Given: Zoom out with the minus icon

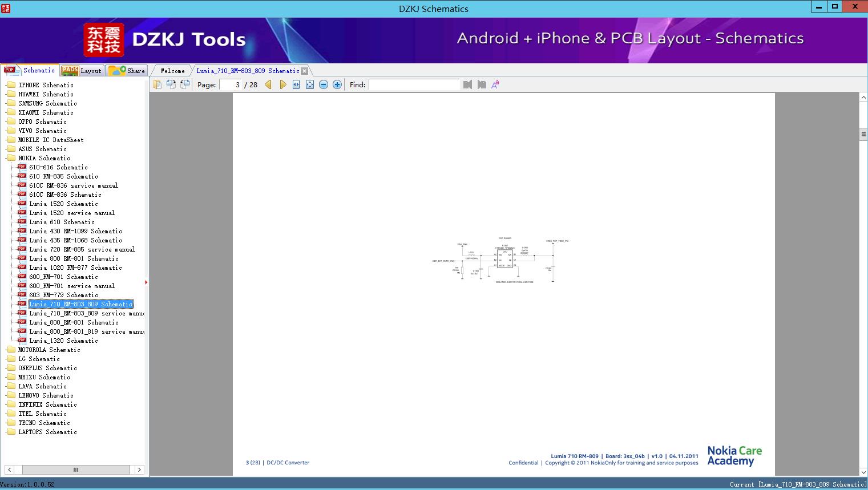Looking at the screenshot, I should 324,84.
